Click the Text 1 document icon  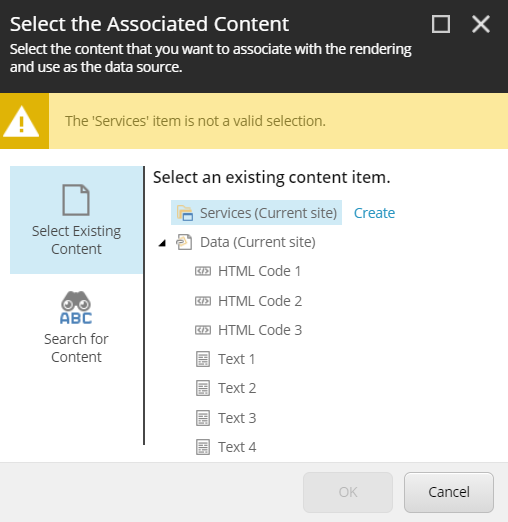tap(203, 359)
